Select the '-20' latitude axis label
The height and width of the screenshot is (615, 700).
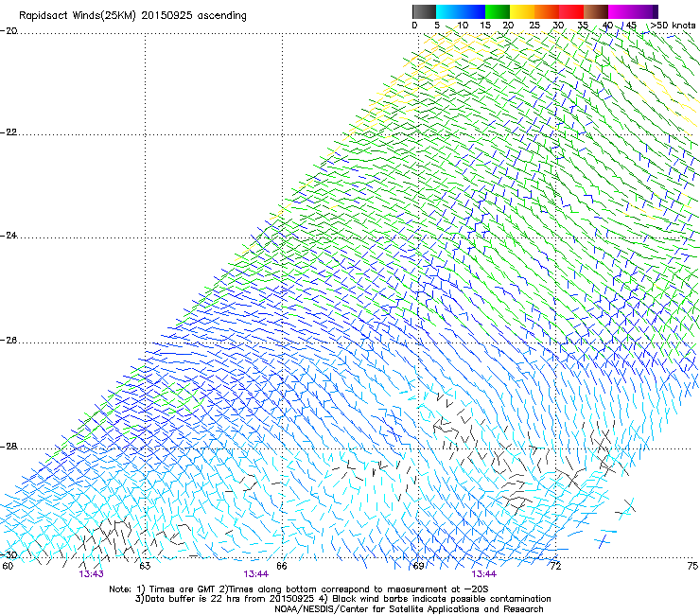click(x=9, y=31)
